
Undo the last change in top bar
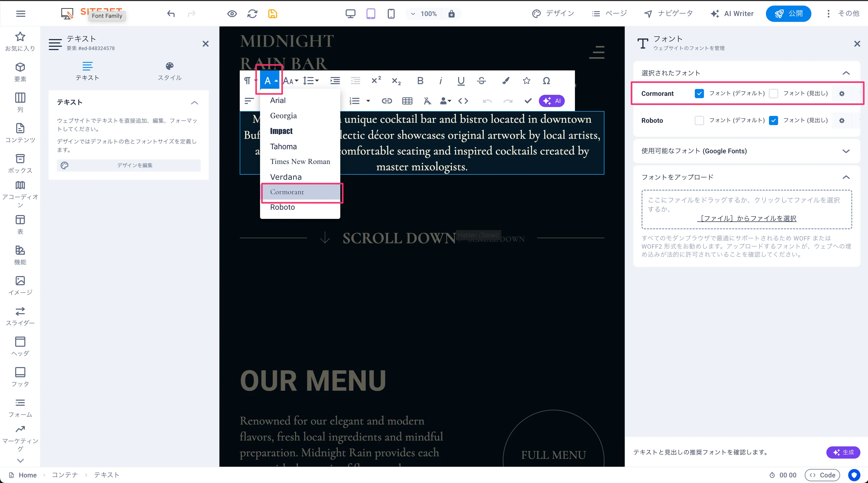[171, 14]
